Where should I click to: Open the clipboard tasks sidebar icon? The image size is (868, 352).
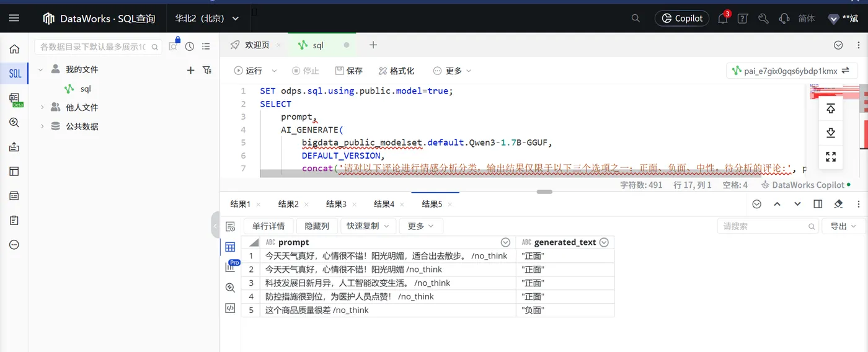tap(14, 220)
